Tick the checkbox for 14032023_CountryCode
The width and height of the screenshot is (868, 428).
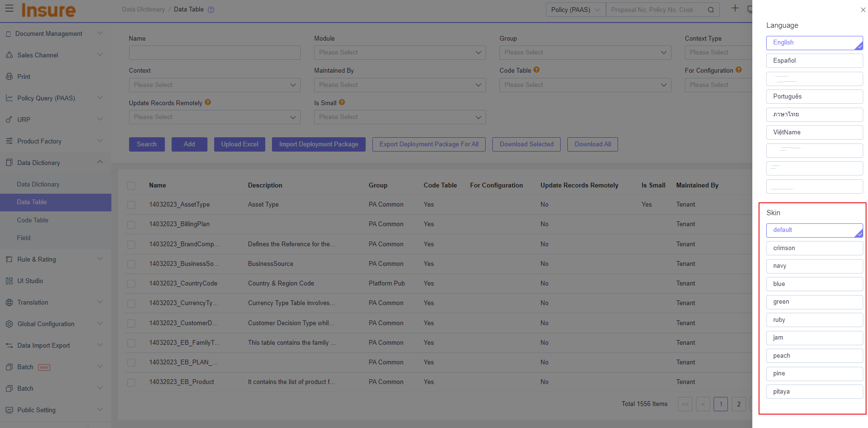pyautogui.click(x=131, y=284)
